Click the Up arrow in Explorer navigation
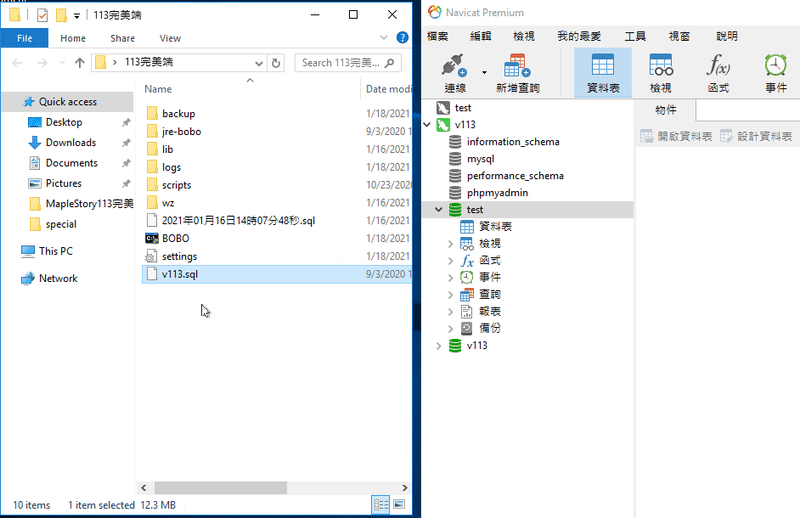The width and height of the screenshot is (800, 518). 79,63
